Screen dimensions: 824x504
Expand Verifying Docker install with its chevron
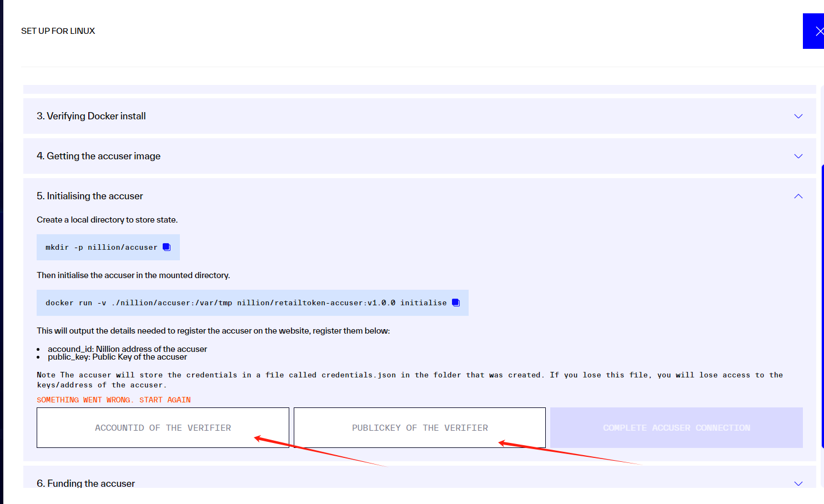[798, 116]
